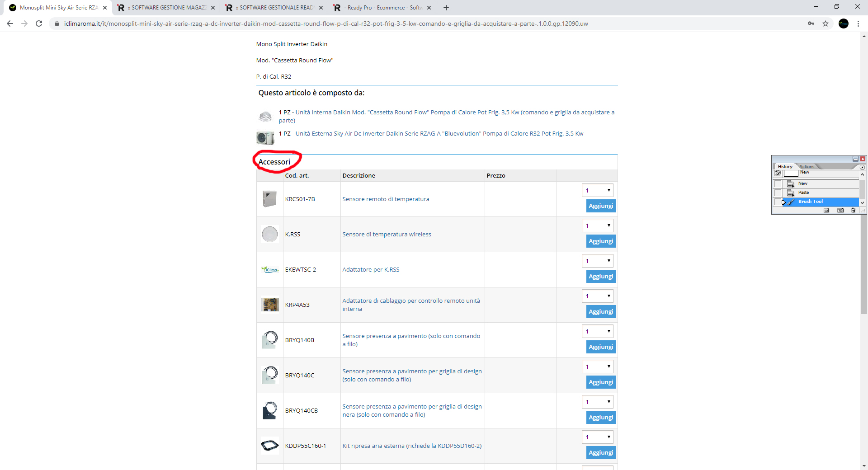Open Adattatore per K.RSS link

(371, 269)
